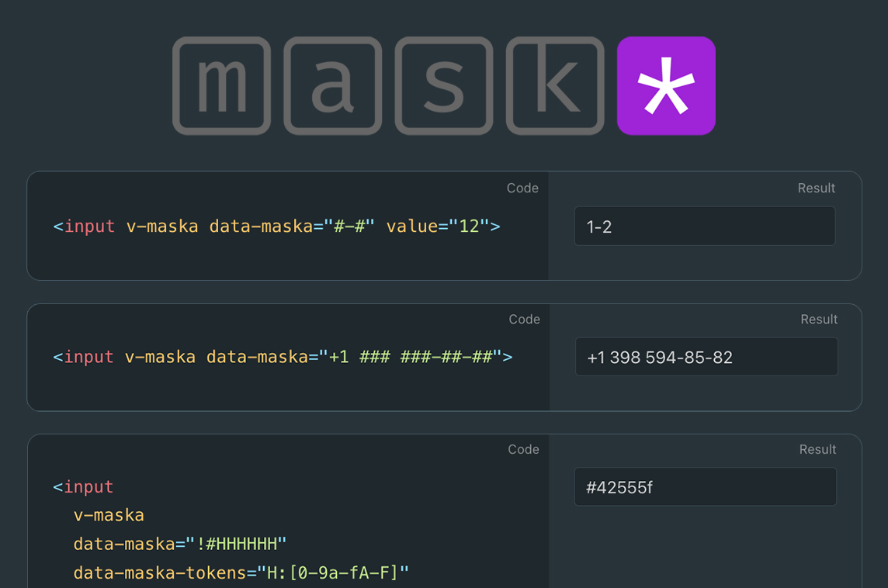The height and width of the screenshot is (588, 888).
Task: Click the "s" letter tile
Action: pos(443,85)
